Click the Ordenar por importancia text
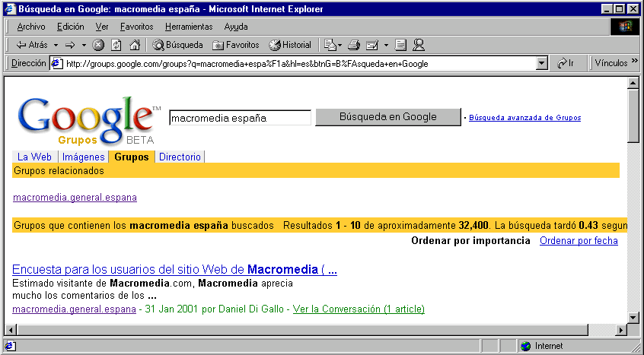 tap(470, 241)
